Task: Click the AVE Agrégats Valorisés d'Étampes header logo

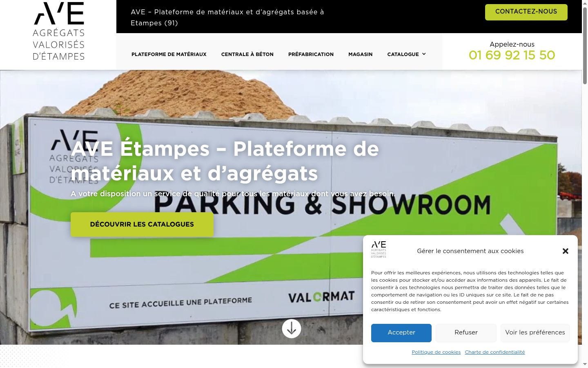Action: point(59,31)
